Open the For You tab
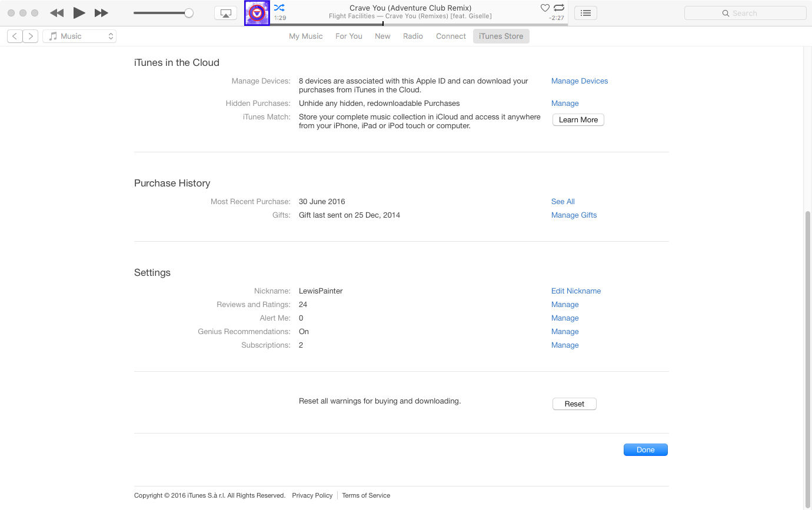Screen dimensions: 812x510 349,36
